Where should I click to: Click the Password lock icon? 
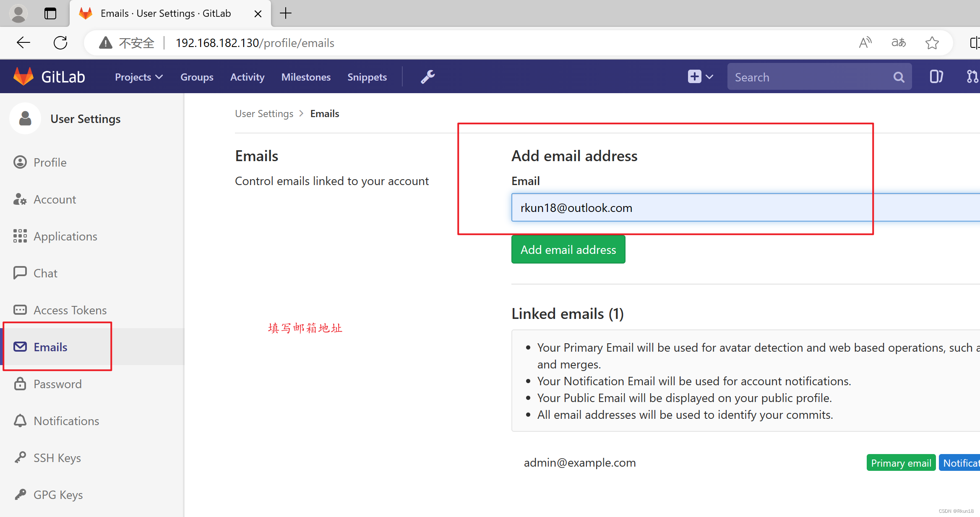pyautogui.click(x=21, y=384)
